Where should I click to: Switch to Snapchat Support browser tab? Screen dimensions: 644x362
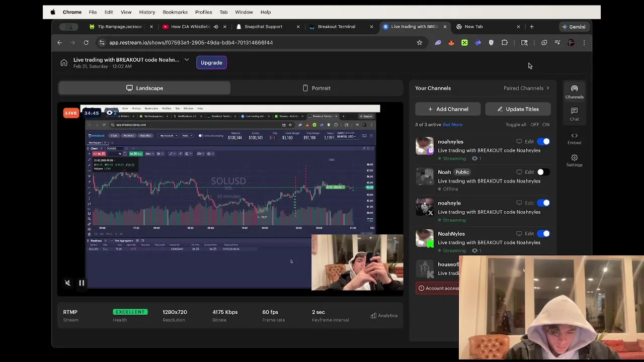coord(263,27)
